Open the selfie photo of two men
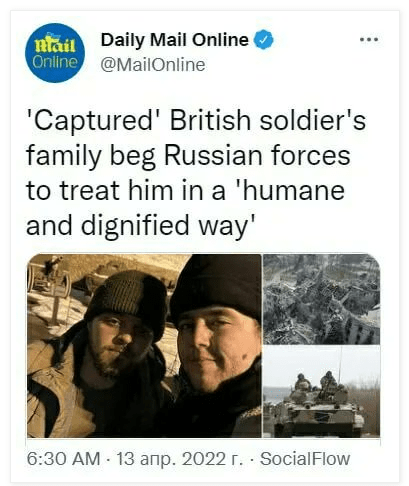Viewport: 409px width, 486px height. 144,346
